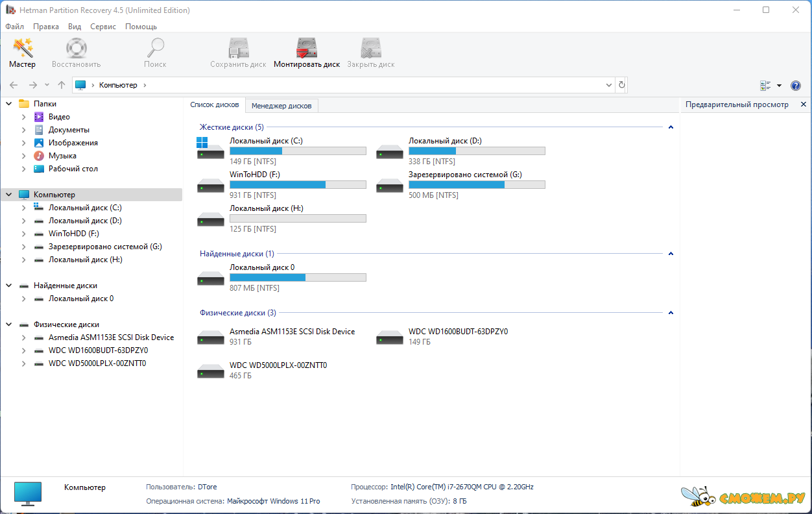This screenshot has width=812, height=514.
Task: Open the help question mark icon
Action: pyautogui.click(x=796, y=85)
